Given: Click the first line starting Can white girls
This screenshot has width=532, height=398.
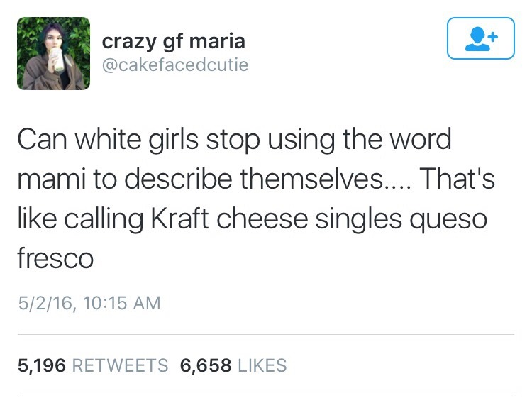Looking at the screenshot, I should coord(235,140).
